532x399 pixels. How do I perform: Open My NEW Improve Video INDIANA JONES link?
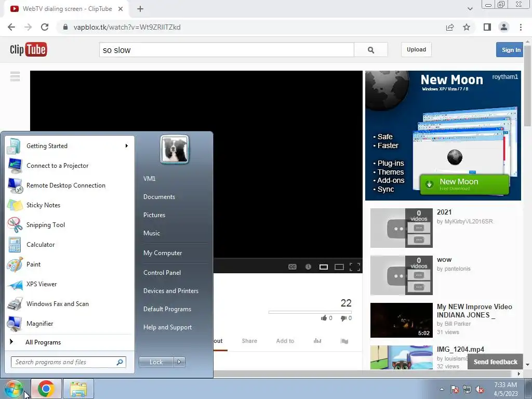pyautogui.click(x=474, y=311)
